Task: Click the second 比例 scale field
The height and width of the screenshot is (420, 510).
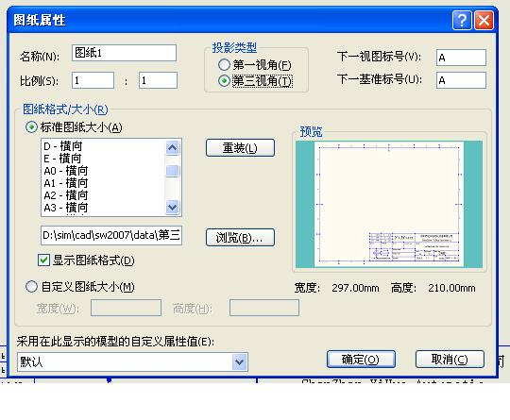Action: click(x=158, y=80)
